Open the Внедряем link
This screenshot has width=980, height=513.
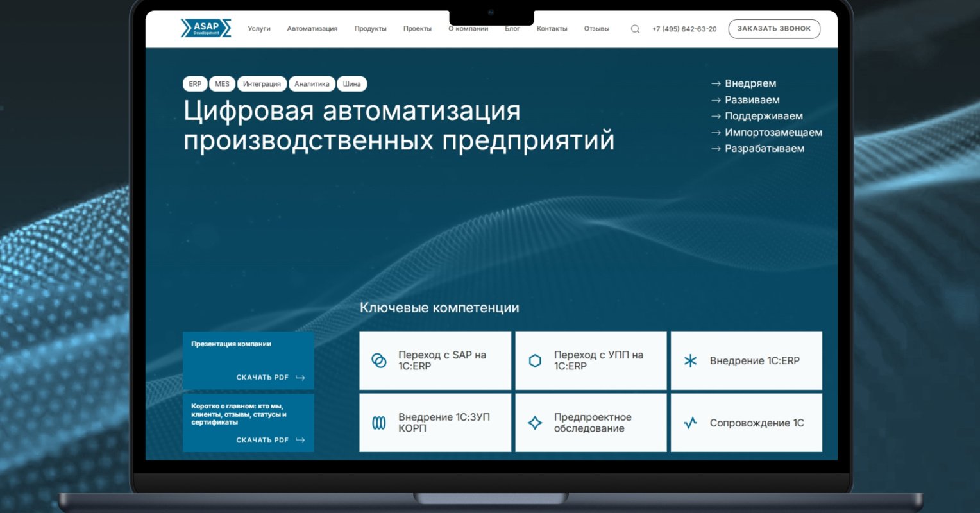coord(750,84)
